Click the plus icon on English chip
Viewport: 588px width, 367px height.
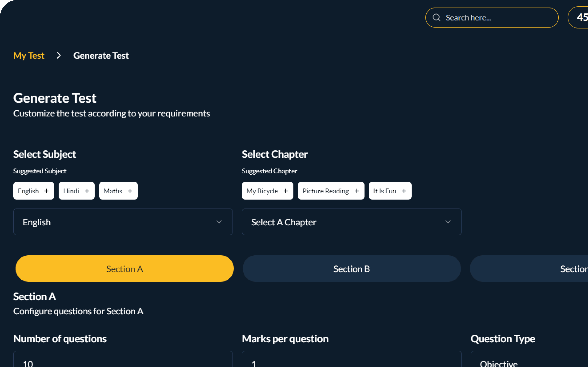click(x=46, y=191)
